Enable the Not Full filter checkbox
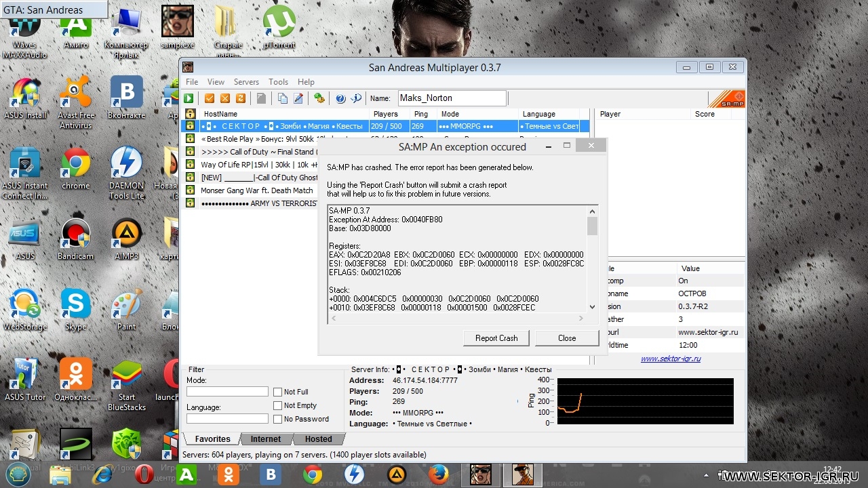The height and width of the screenshot is (488, 868). 277,392
